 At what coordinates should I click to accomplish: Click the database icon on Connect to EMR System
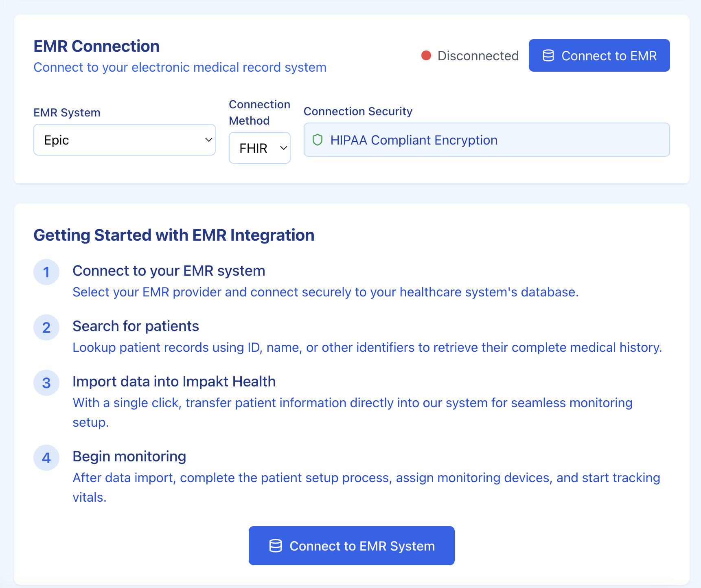pyautogui.click(x=276, y=546)
